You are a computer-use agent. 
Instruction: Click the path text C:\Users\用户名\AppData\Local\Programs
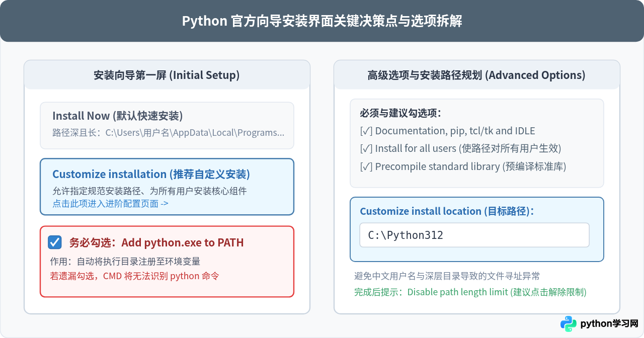coord(195,133)
